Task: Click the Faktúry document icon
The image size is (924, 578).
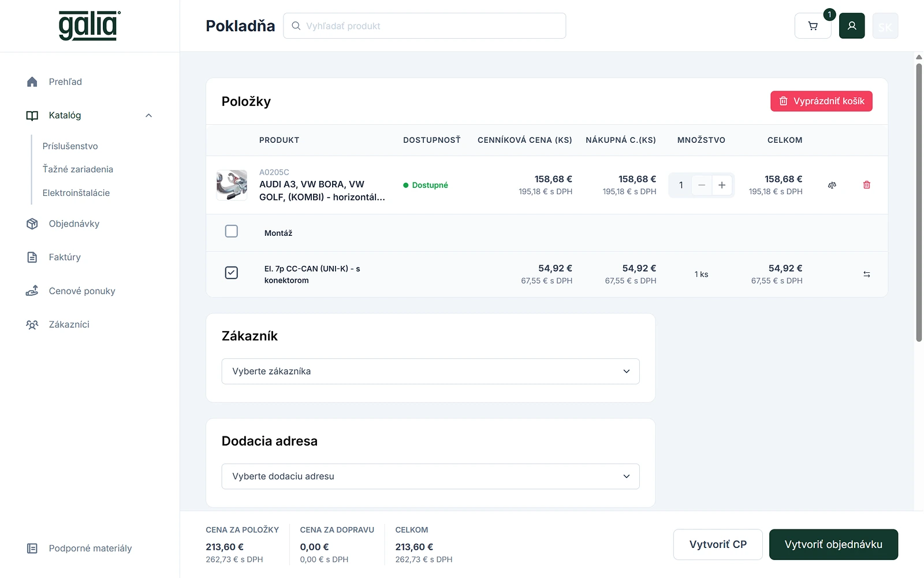Action: tap(32, 257)
